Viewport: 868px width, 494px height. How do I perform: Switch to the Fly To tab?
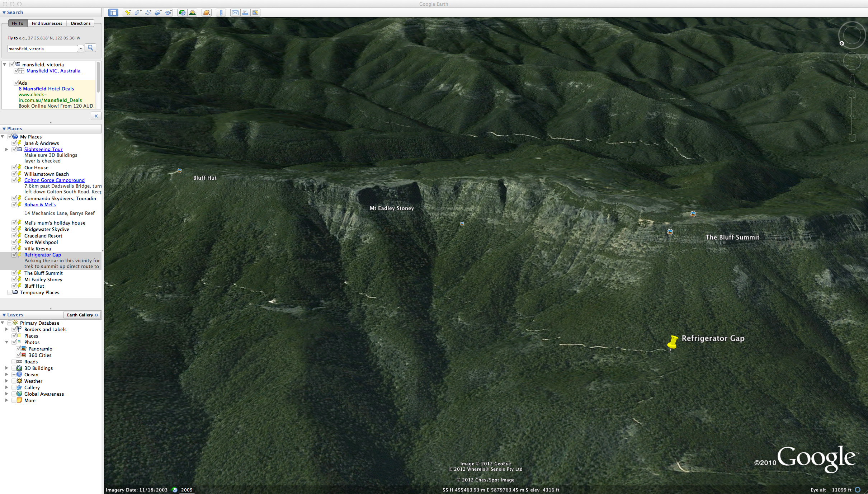pyautogui.click(x=18, y=23)
